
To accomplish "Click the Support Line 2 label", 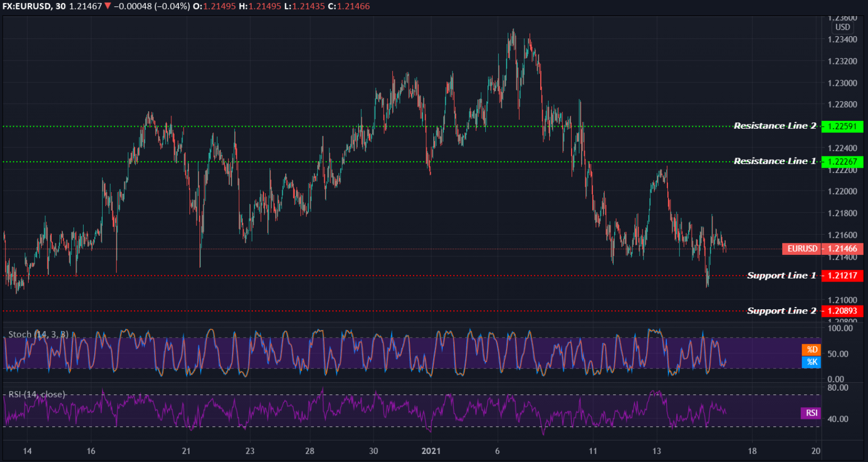I will pyautogui.click(x=781, y=311).
